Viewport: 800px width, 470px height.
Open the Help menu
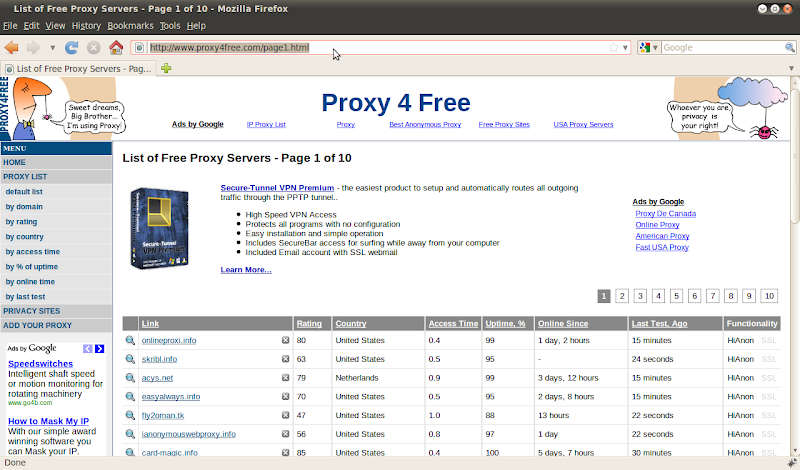[x=196, y=26]
